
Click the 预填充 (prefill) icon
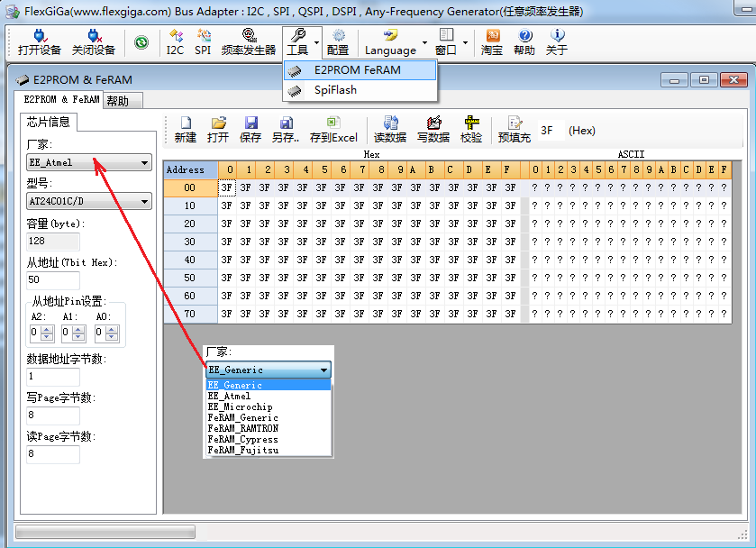point(515,130)
